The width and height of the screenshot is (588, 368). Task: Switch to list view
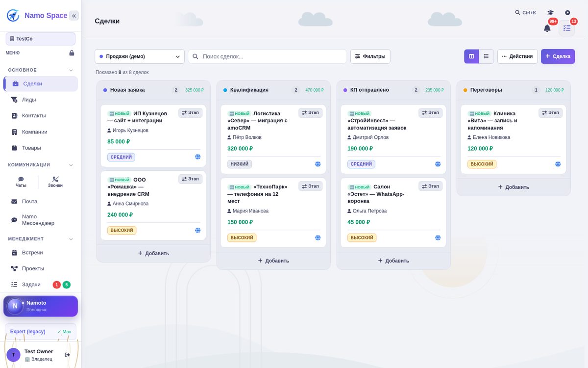pyautogui.click(x=486, y=56)
